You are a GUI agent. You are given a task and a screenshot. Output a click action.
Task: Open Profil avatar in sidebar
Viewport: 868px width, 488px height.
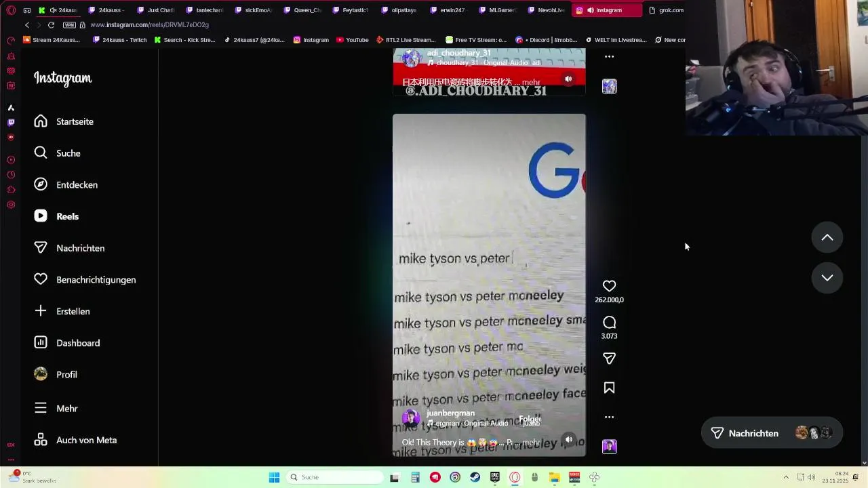point(41,374)
